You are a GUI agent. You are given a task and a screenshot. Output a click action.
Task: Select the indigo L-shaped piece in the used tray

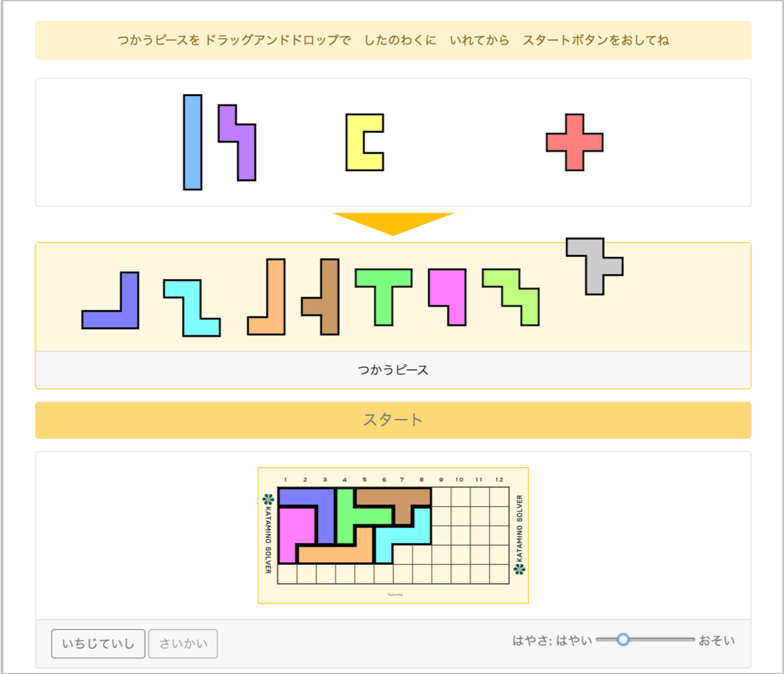(x=129, y=311)
